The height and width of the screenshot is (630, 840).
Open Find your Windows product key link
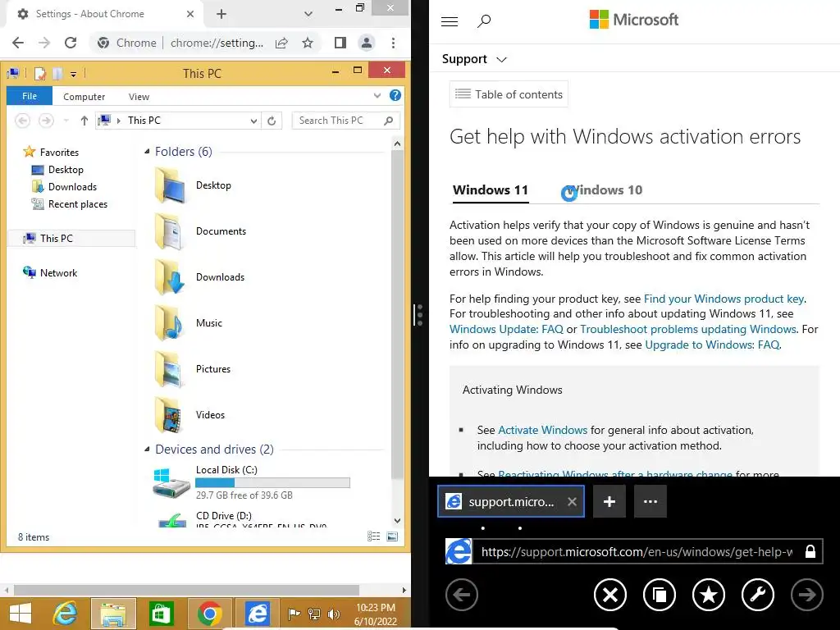pos(724,299)
